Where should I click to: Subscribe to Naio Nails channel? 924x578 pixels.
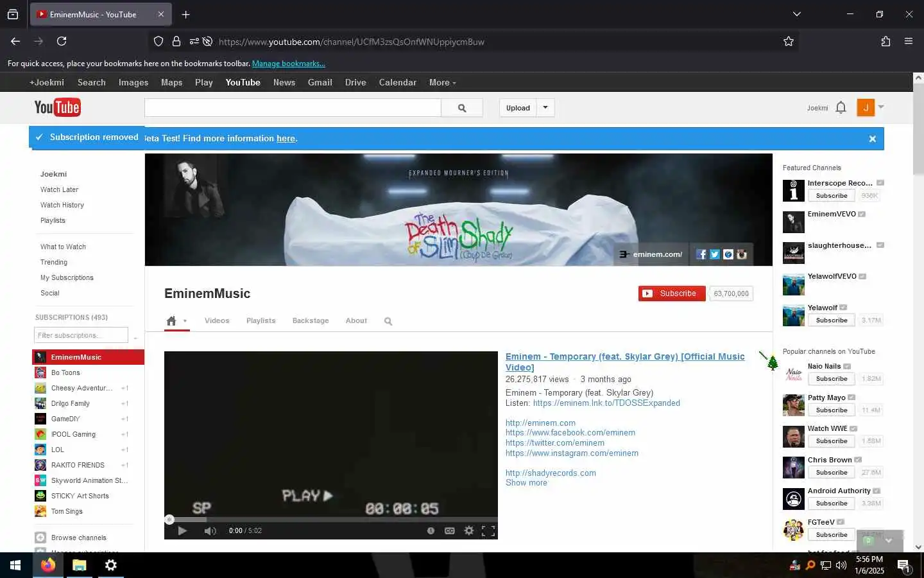[831, 379]
